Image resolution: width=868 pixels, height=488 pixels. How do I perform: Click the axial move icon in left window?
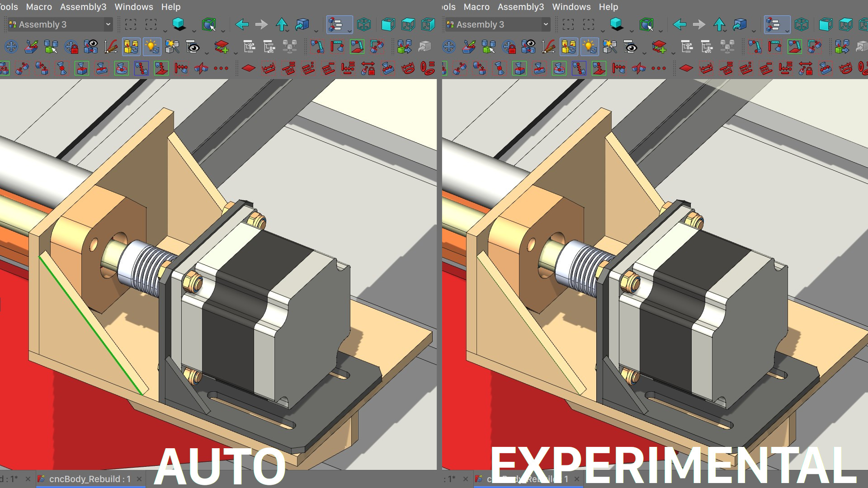[31, 47]
